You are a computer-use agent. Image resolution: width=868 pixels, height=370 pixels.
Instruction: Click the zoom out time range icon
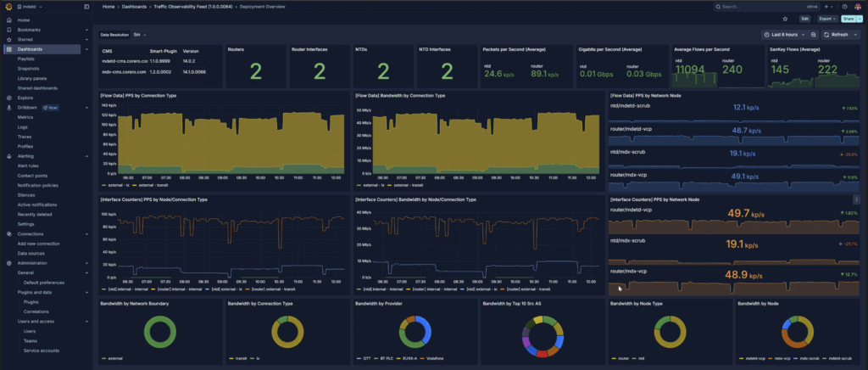pos(814,35)
